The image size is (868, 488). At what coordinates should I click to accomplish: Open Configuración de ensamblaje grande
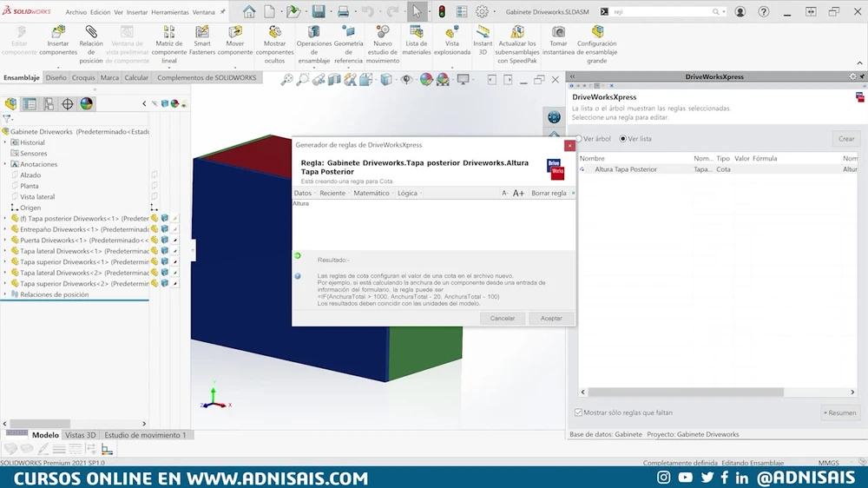coord(597,44)
